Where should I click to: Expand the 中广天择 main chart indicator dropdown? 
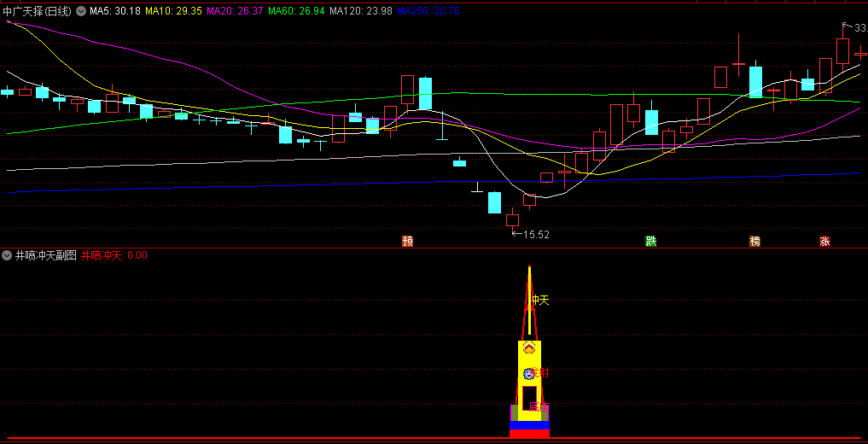pos(81,11)
